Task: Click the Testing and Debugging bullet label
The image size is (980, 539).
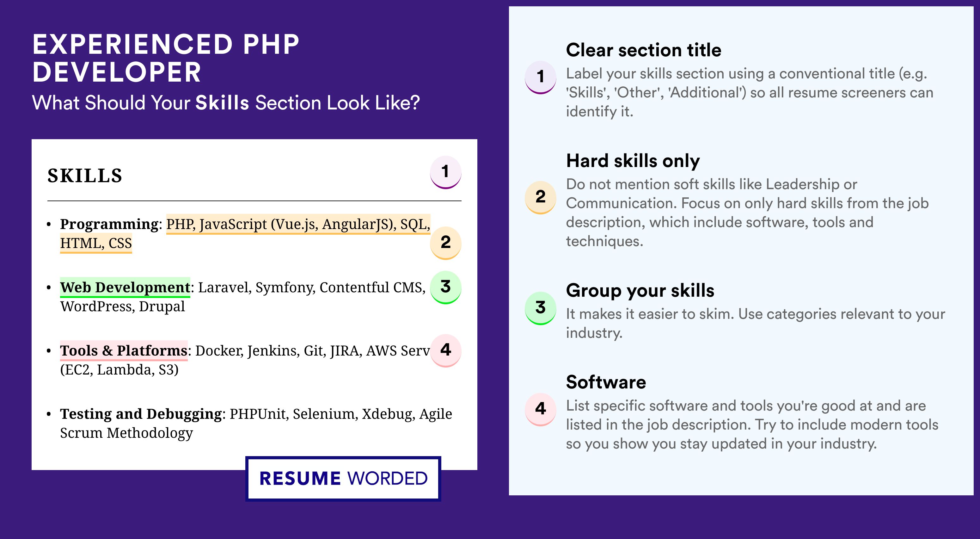Action: [x=141, y=414]
